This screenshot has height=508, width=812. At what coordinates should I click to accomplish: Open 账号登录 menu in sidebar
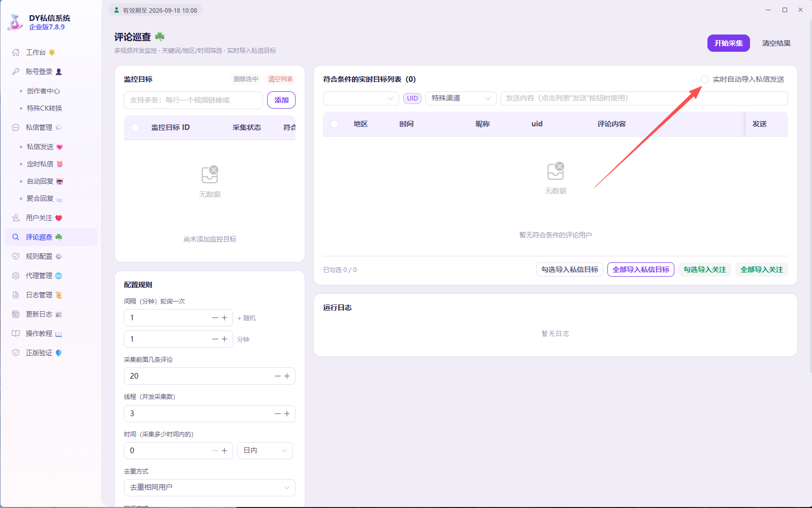point(51,72)
